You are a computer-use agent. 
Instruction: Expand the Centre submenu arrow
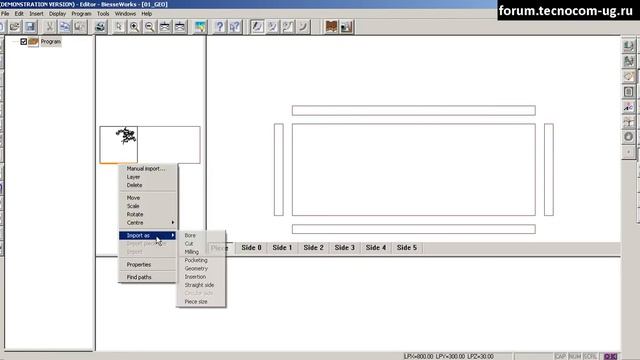pos(173,222)
